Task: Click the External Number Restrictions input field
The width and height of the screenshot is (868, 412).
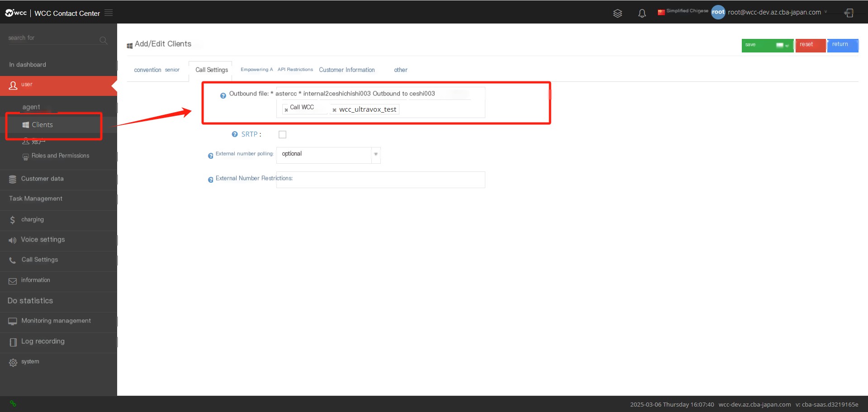Action: click(x=380, y=180)
